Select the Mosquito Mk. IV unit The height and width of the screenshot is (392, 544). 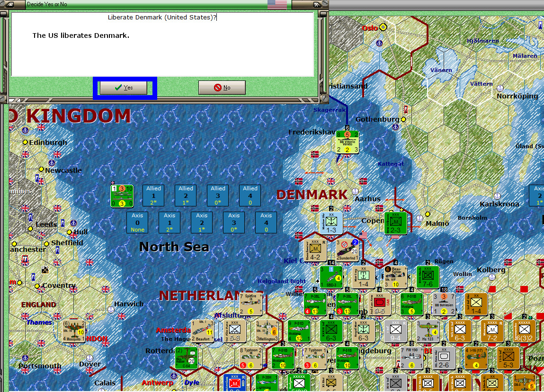point(73,331)
